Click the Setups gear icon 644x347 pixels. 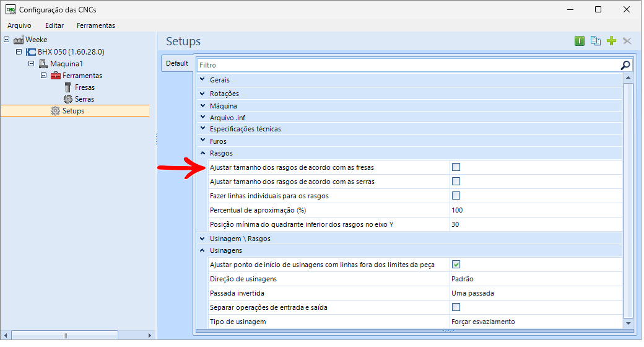pos(55,111)
